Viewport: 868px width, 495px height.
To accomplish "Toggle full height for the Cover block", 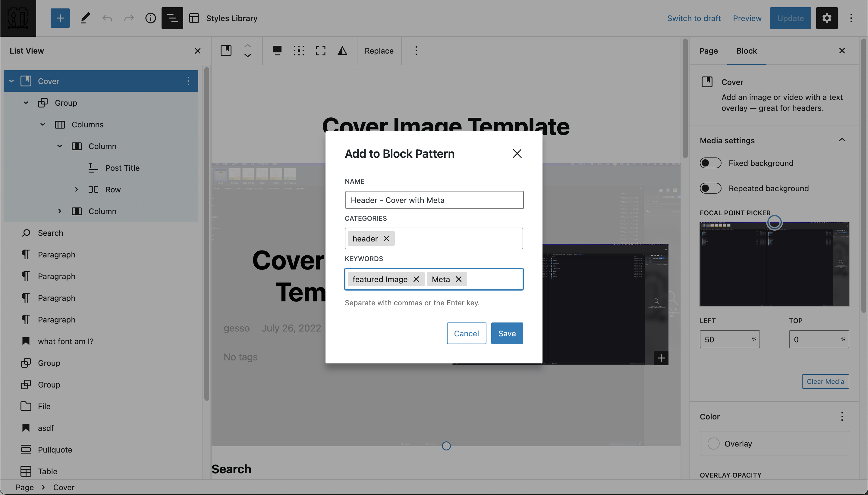I will coord(320,51).
